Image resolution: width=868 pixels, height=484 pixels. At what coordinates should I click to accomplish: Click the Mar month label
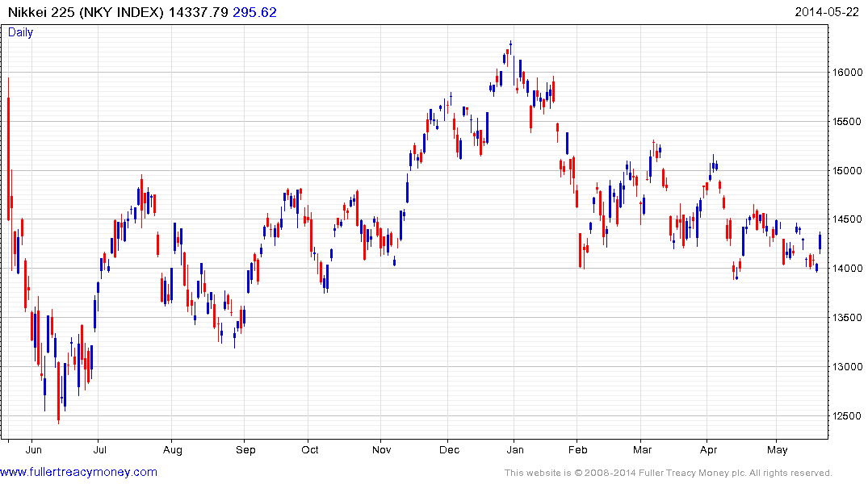point(642,449)
